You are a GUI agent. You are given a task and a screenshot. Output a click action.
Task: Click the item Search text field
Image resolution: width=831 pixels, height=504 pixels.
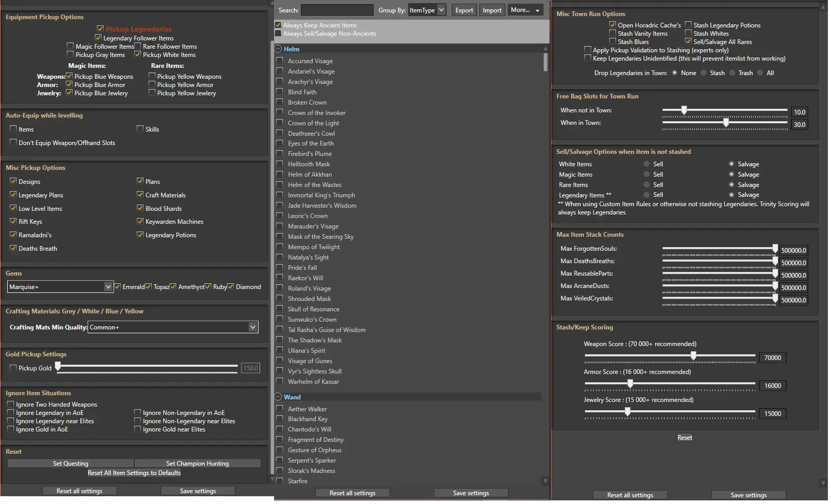(337, 10)
